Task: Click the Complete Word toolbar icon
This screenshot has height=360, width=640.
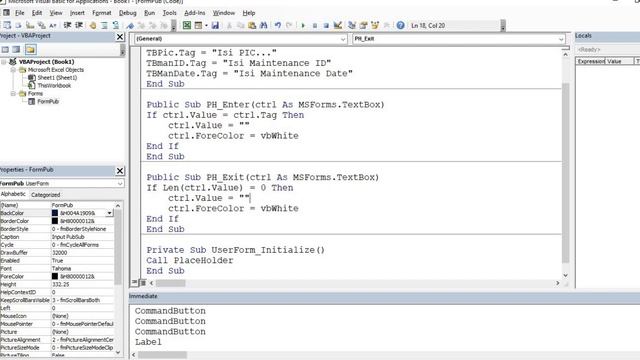Action: (53, 25)
